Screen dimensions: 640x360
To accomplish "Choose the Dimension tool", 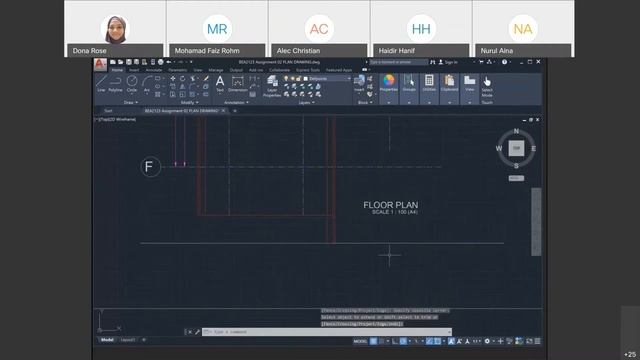I will tap(238, 83).
